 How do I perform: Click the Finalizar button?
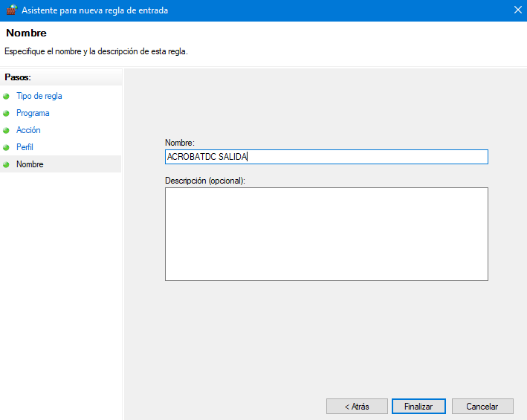click(418, 406)
